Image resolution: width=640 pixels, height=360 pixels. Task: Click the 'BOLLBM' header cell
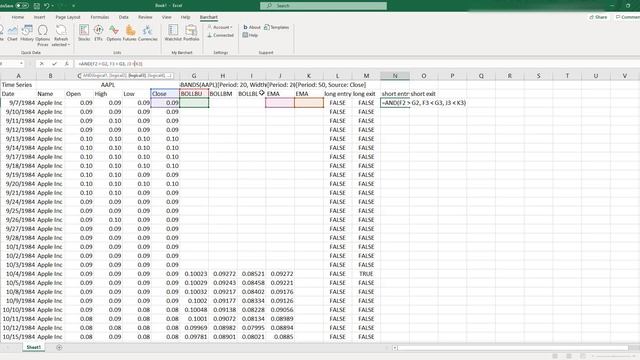[223, 94]
